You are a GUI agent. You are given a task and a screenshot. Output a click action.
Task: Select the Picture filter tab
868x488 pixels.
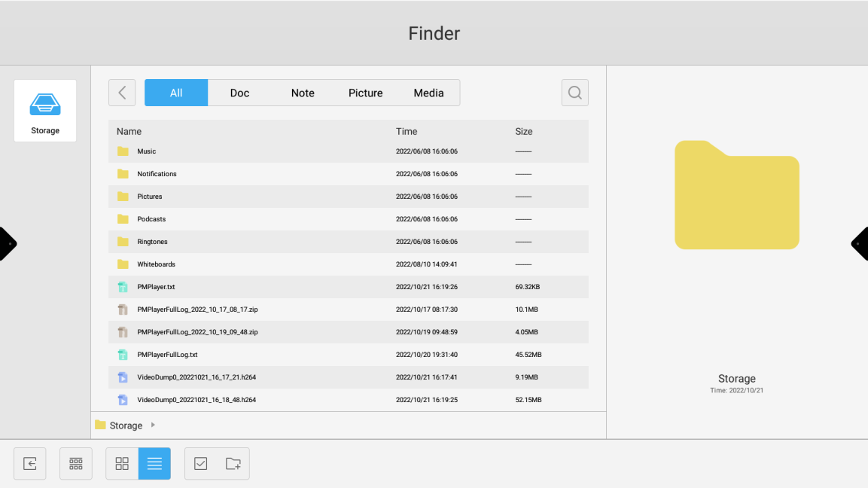point(365,93)
